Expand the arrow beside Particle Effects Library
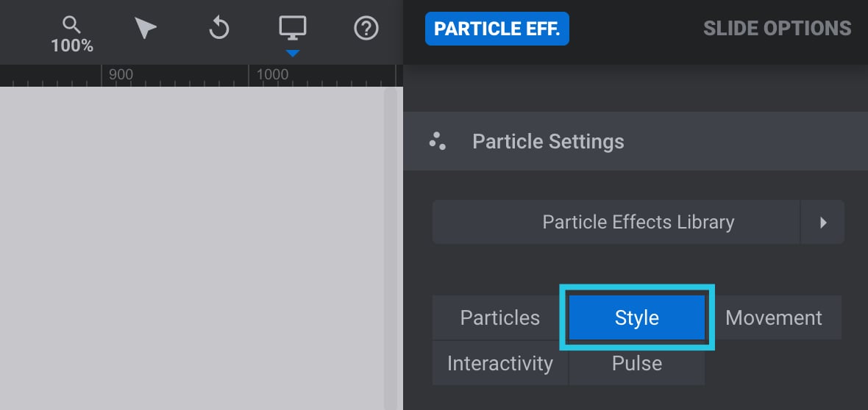The height and width of the screenshot is (410, 868). 822,223
